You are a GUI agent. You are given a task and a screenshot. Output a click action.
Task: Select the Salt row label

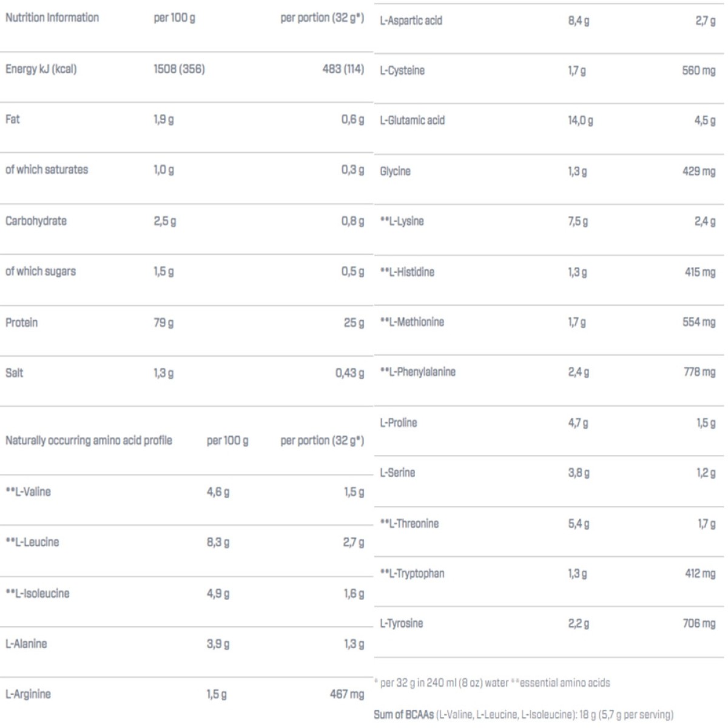14,373
